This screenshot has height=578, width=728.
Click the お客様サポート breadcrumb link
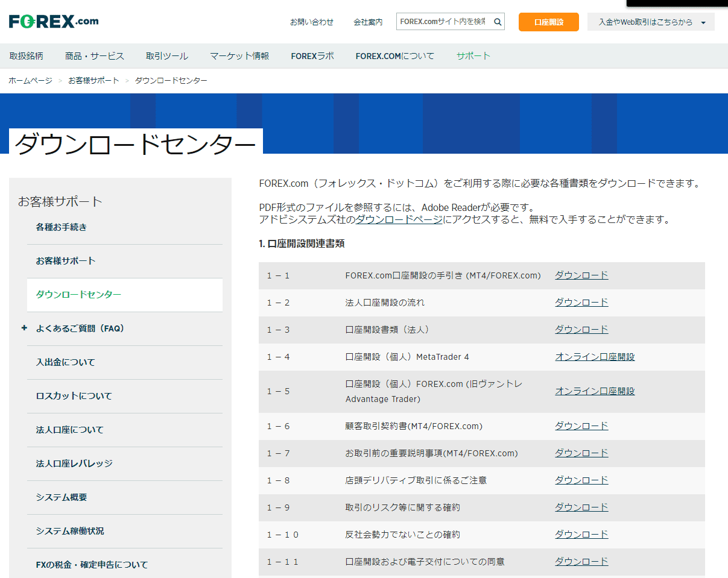93,81
